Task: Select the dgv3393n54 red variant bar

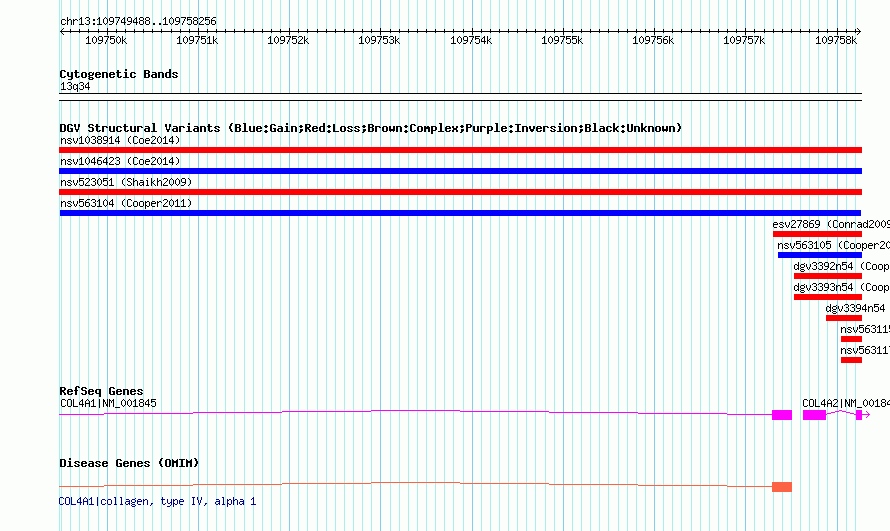Action: coord(828,297)
